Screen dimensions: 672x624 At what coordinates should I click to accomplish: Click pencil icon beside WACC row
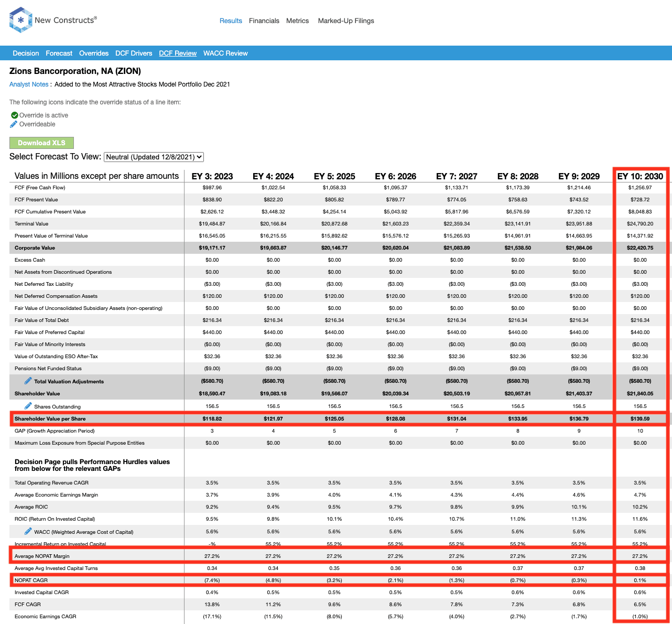pyautogui.click(x=28, y=531)
